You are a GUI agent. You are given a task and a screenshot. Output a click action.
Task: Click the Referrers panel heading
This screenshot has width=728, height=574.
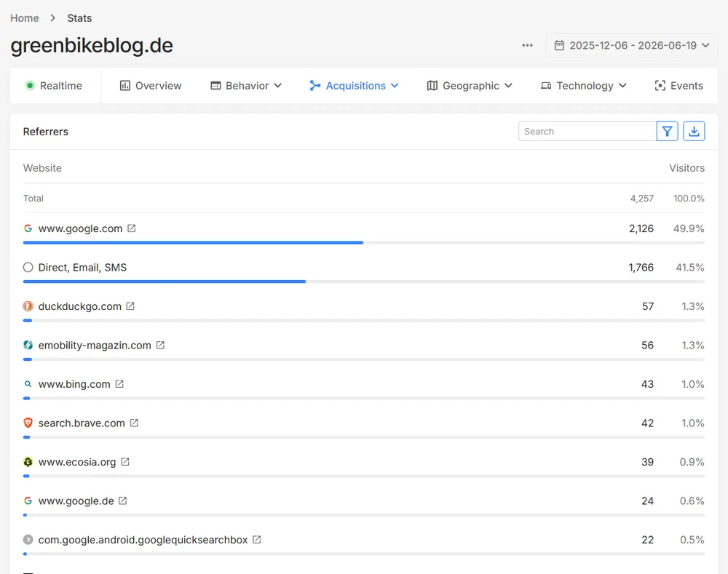coord(45,132)
